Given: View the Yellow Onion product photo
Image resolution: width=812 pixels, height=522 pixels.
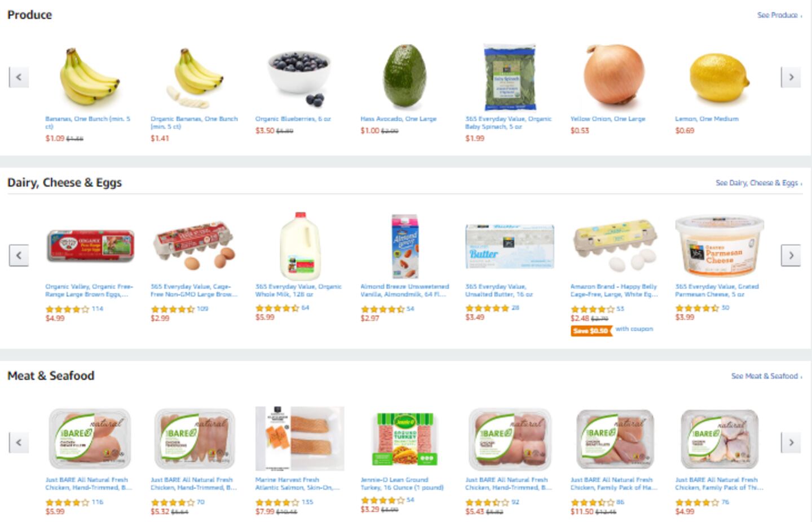Looking at the screenshot, I should (614, 75).
